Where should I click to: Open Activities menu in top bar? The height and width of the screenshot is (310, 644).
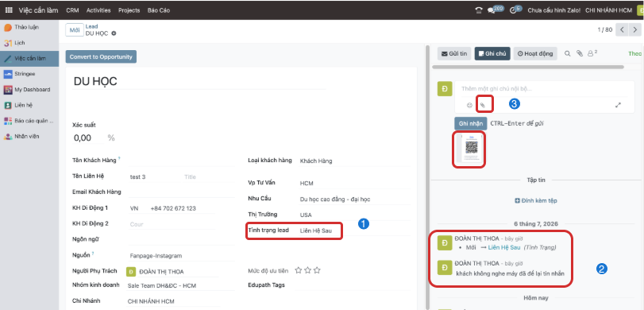click(x=98, y=10)
